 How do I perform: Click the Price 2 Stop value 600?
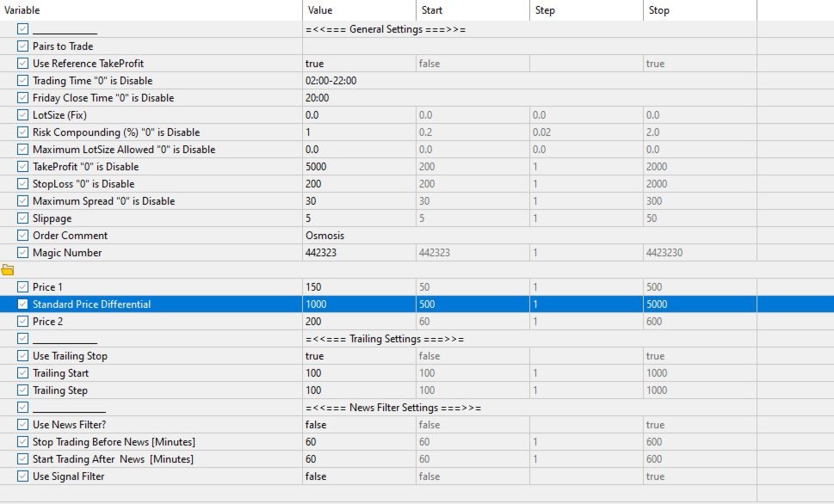(x=654, y=321)
